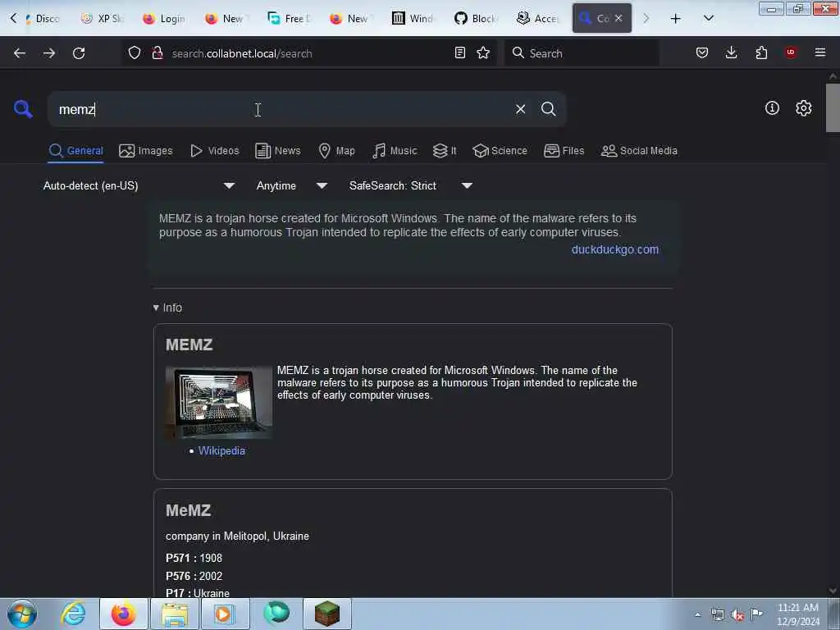Open the Downloads panel icon
The image size is (840, 630).
point(731,52)
